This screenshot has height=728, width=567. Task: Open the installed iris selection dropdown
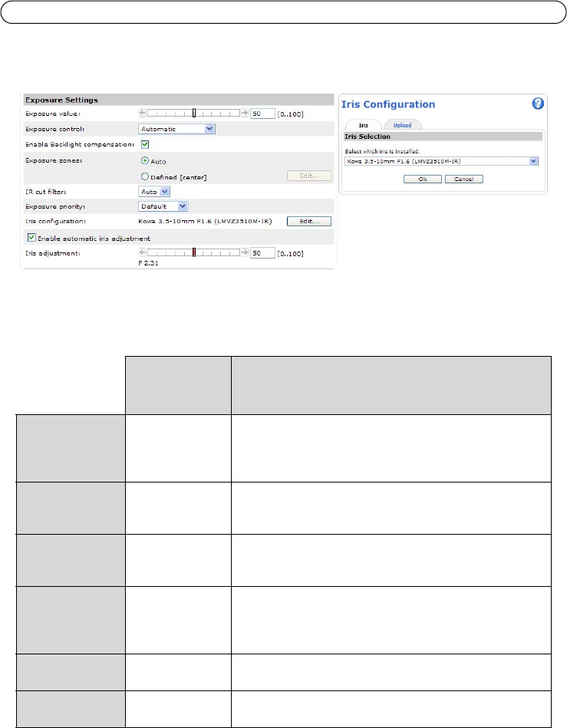point(440,161)
